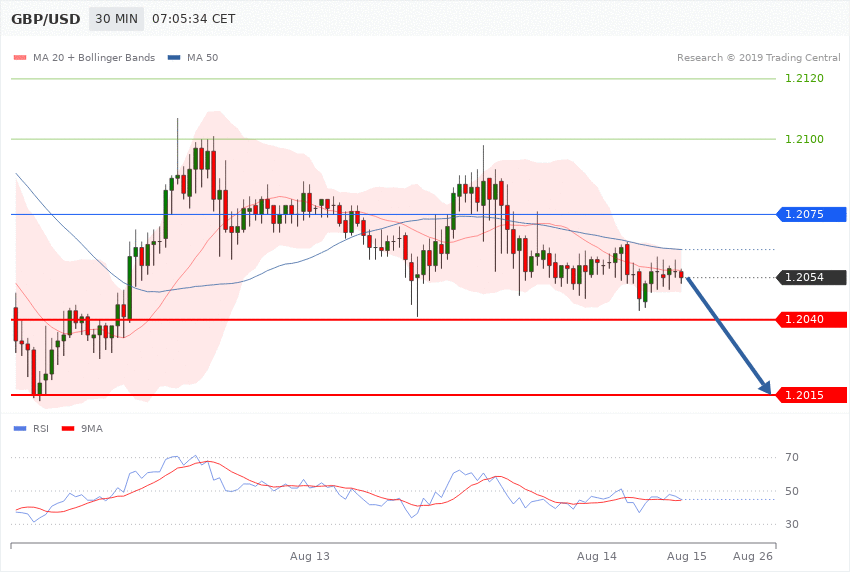Click the Research © 2019 Trading Central credit
This screenshot has width=850, height=576.
coord(758,57)
